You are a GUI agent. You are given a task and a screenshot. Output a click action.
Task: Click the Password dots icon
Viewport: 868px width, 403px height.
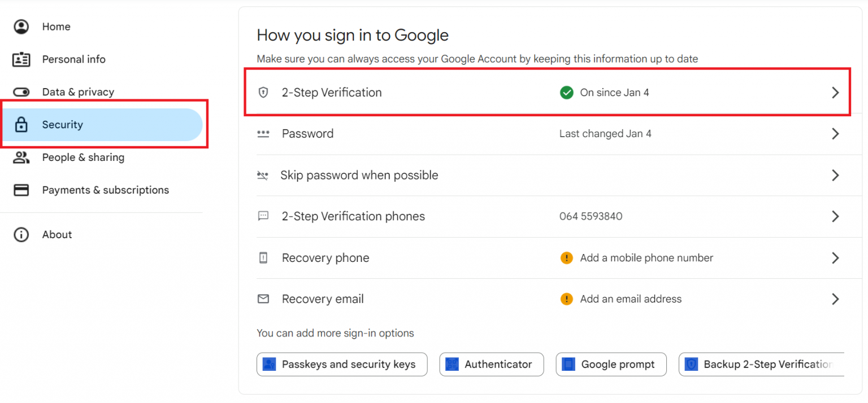click(x=263, y=133)
